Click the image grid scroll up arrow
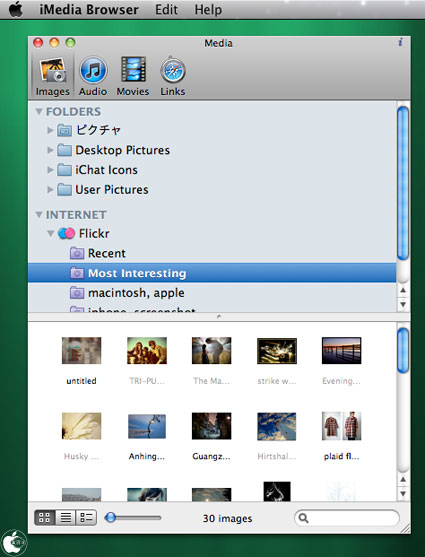This screenshot has height=557, width=425. pyautogui.click(x=403, y=480)
